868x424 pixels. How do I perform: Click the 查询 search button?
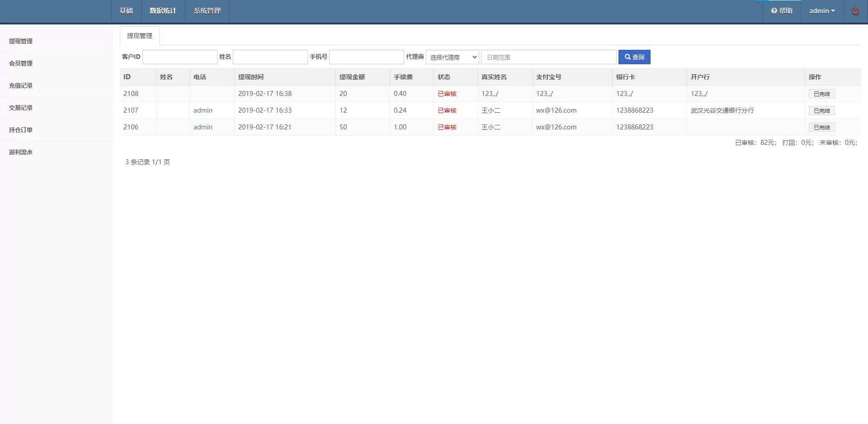pyautogui.click(x=634, y=57)
